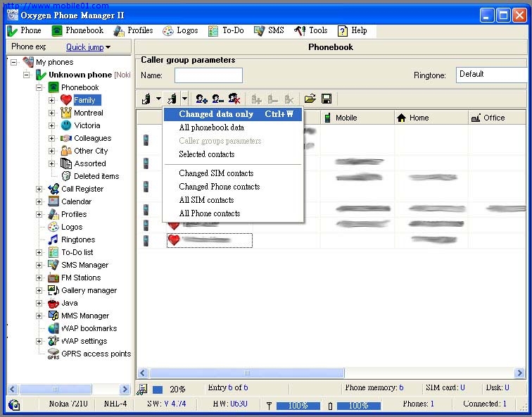Viewport: 532px width, 417px height.
Task: Choose All SIM contacts menu entry
Action: tap(233, 200)
